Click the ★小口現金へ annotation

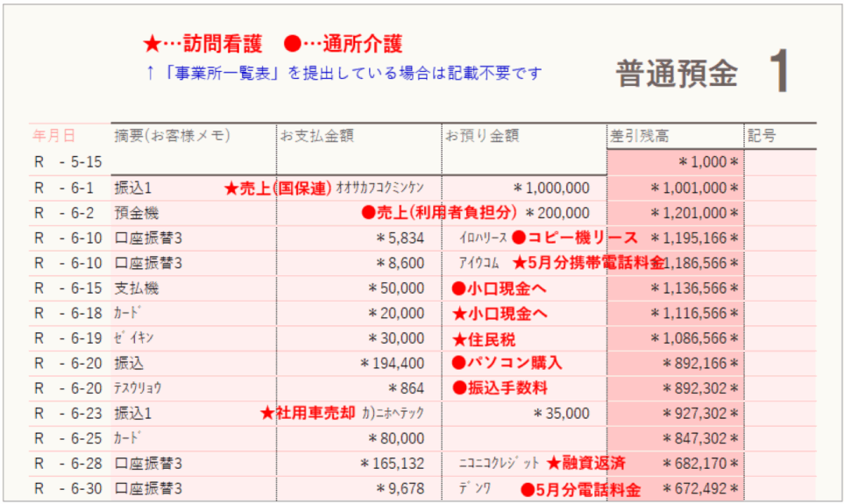pos(500,314)
